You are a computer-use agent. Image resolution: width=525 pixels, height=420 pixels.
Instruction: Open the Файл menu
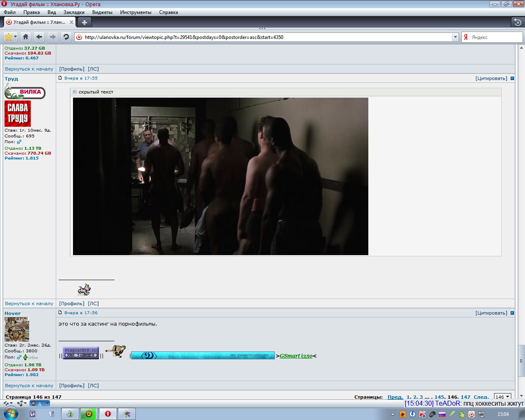9,12
